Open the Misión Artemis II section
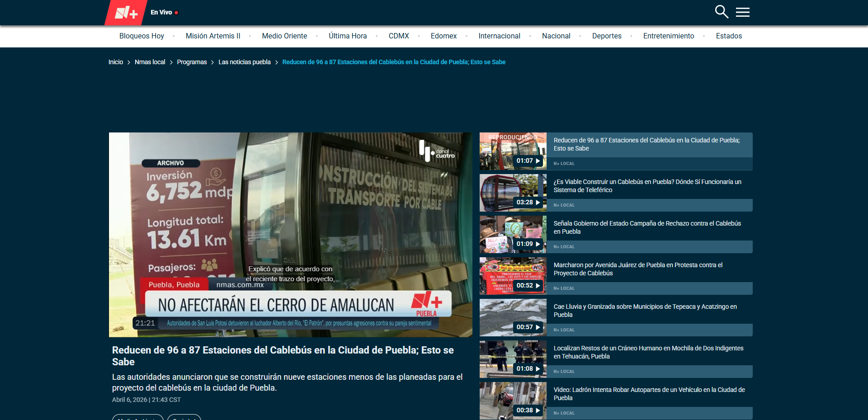 [213, 36]
